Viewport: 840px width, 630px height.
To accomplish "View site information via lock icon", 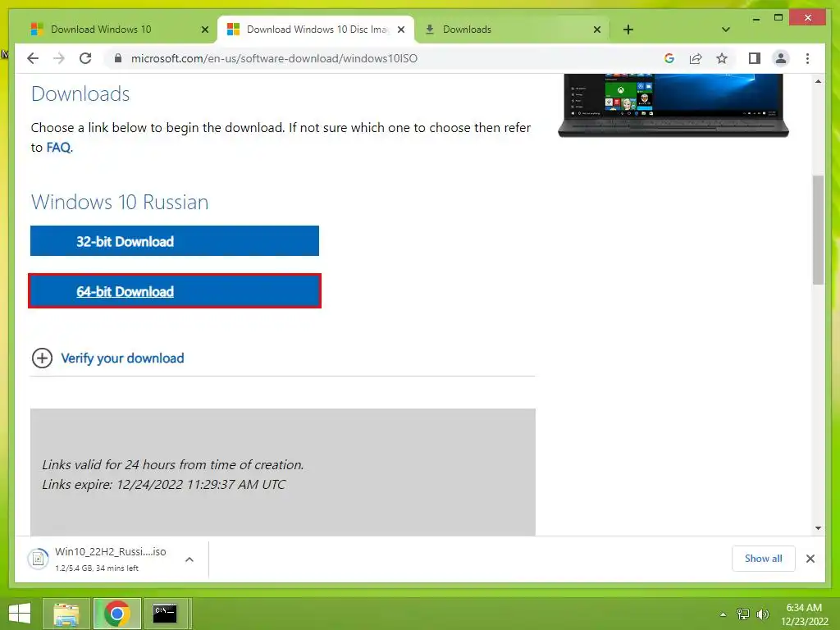I will click(118, 58).
